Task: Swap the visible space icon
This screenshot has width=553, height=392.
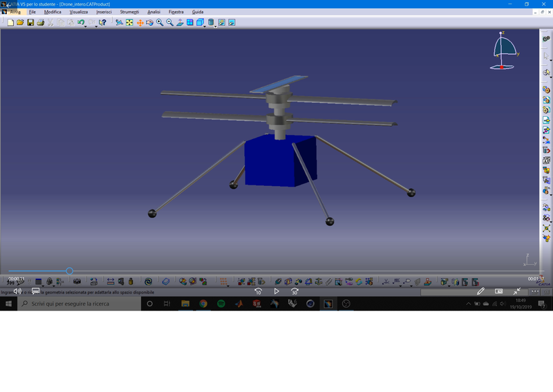Action: pos(232,23)
